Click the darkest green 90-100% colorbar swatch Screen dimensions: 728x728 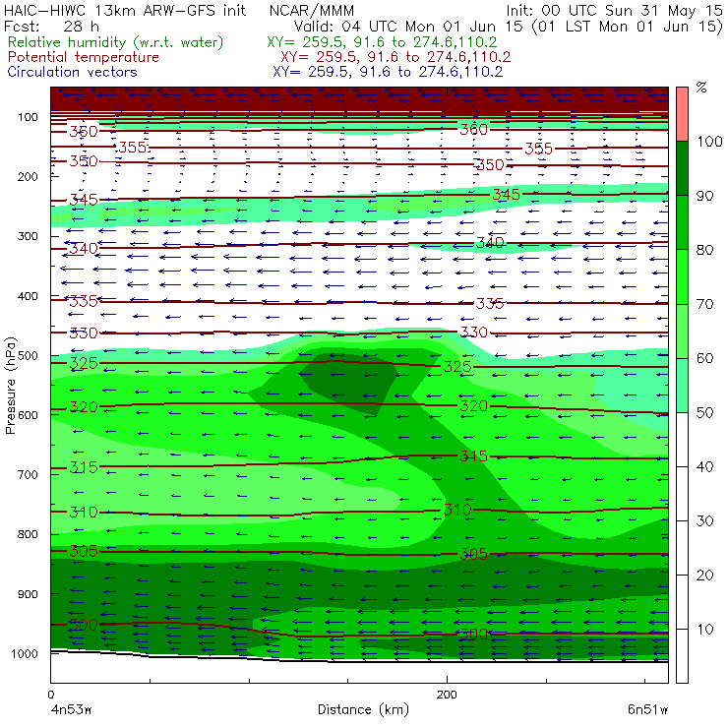pos(682,168)
